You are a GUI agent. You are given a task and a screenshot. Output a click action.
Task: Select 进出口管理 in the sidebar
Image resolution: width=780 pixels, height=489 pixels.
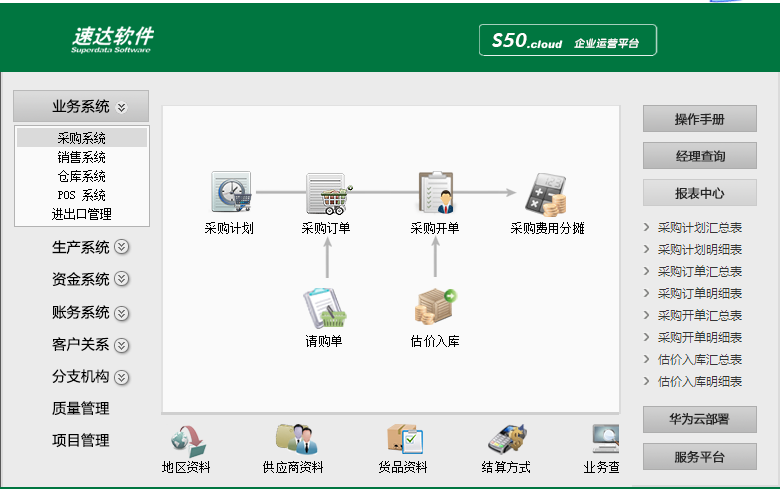point(82,214)
